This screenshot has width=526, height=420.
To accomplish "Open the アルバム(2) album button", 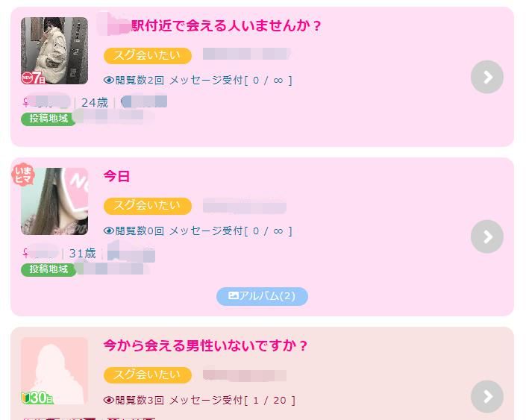I will (x=262, y=296).
